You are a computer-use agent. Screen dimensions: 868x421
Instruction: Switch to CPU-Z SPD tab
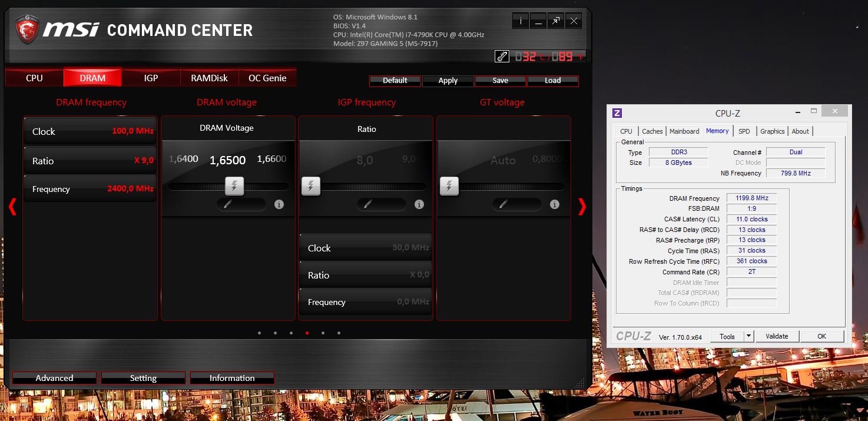point(744,131)
